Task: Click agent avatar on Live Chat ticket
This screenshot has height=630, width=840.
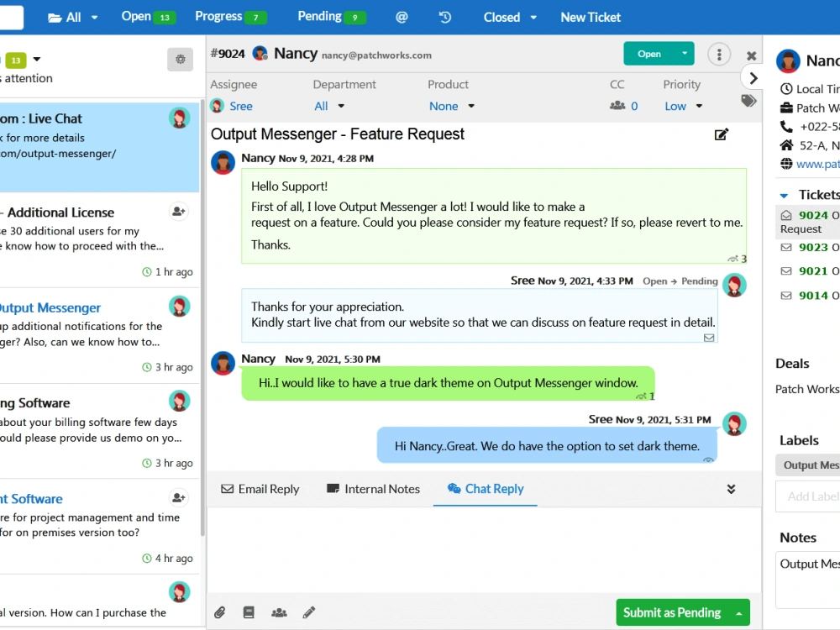Action: click(x=180, y=118)
